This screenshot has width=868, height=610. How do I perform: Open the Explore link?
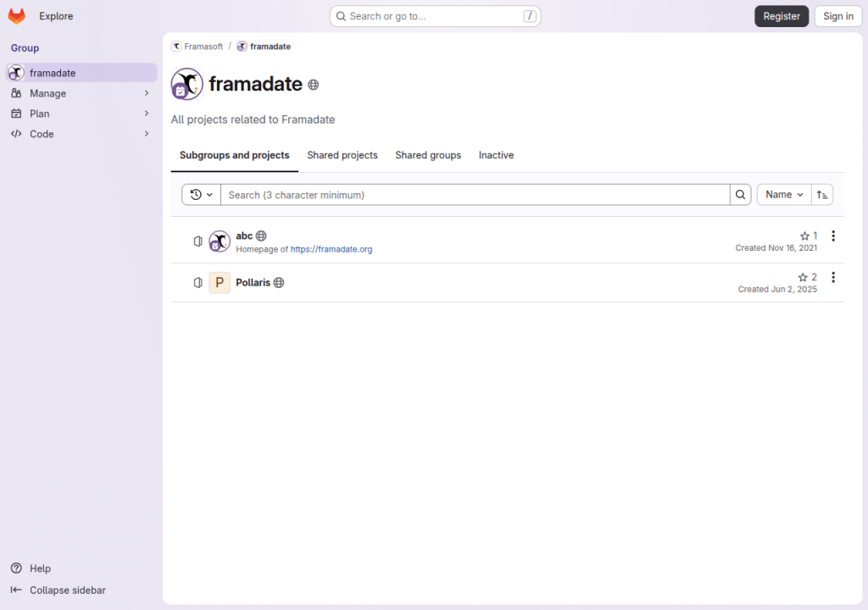point(56,16)
